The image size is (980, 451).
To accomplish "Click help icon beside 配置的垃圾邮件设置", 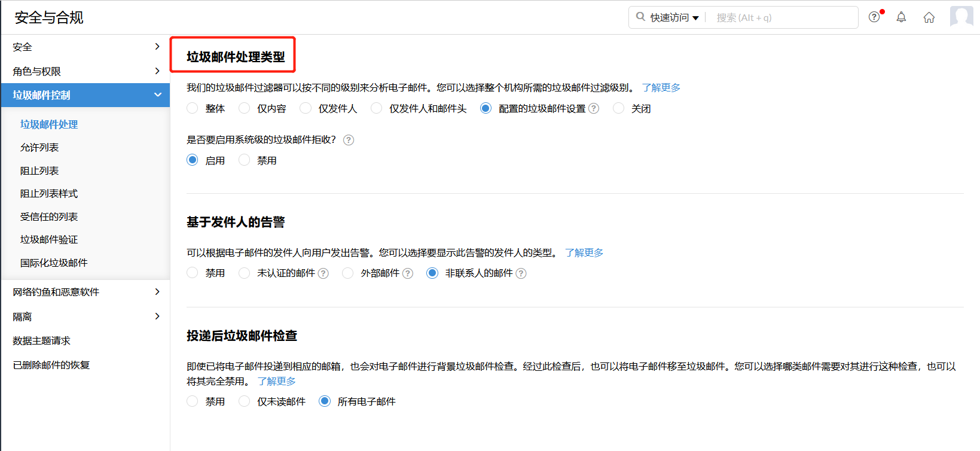I will click(594, 108).
